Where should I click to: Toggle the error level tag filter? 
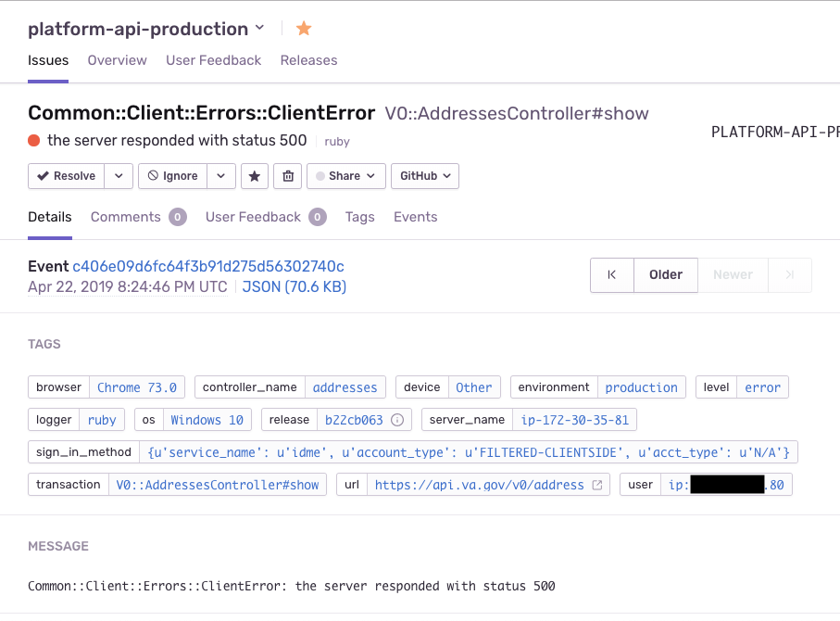click(x=762, y=387)
